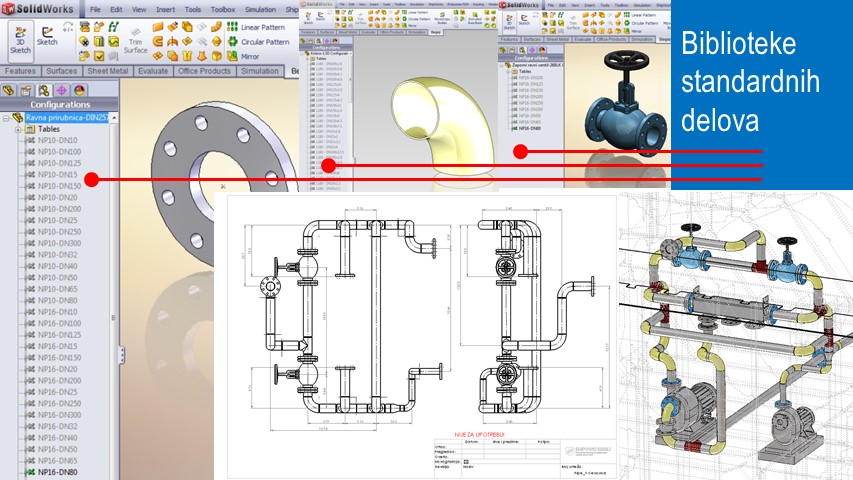Open DisplayManager color-ball icon above the left Configurations panel
Screen dimensions: 853x480
80,90
